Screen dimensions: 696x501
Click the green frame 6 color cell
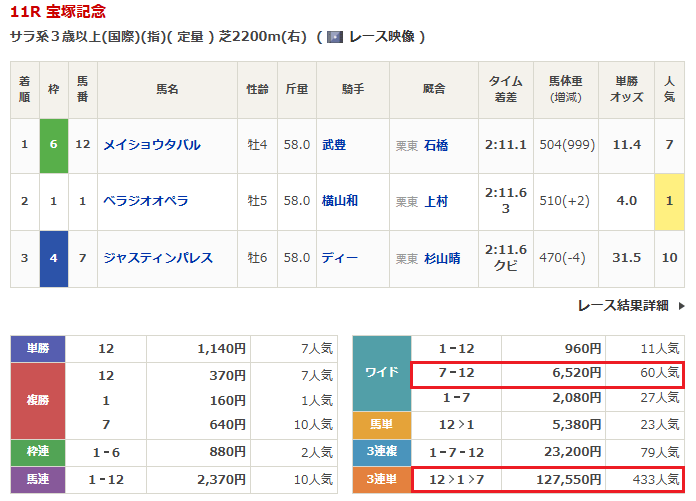53,145
